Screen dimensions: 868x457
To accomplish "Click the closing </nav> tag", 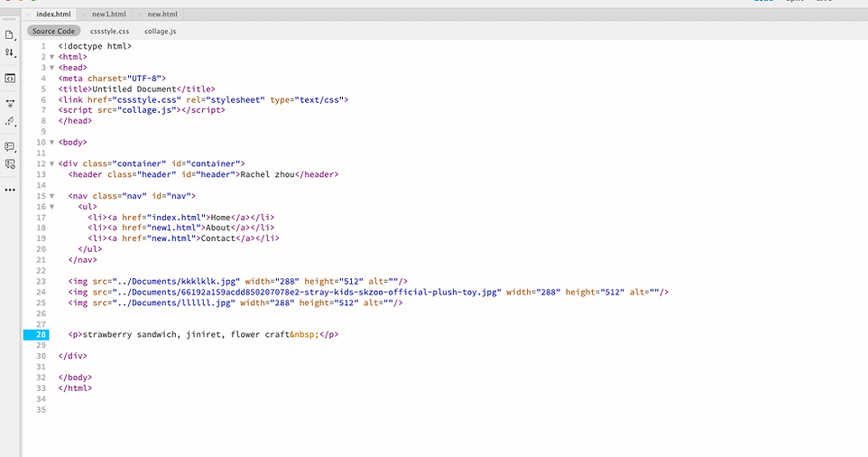I will [82, 260].
